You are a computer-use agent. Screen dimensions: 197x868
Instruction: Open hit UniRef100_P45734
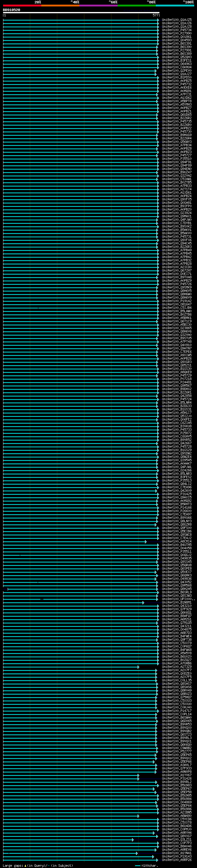click(x=177, y=30)
